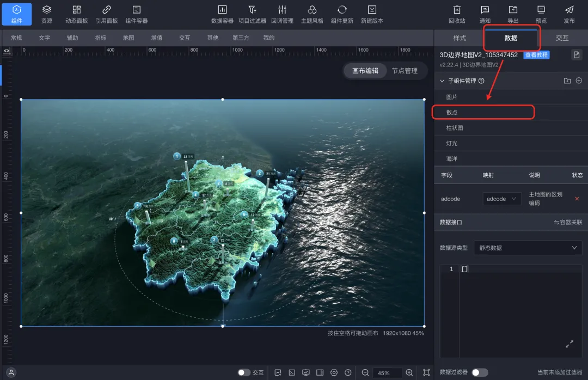Toggle the eye visibility icon beside the ruler
Image resolution: width=588 pixels, height=380 pixels.
click(7, 51)
